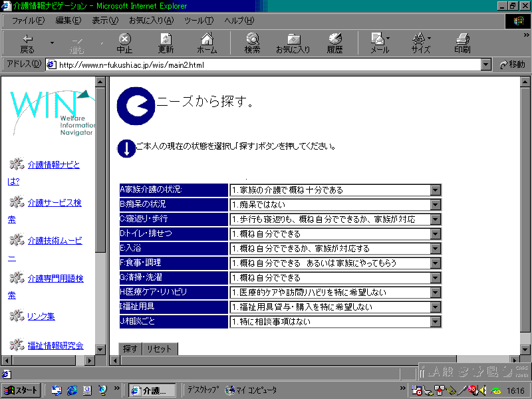532x399 pixels.
Task: Click the Stop (中止) toolbar icon
Action: [x=124, y=43]
